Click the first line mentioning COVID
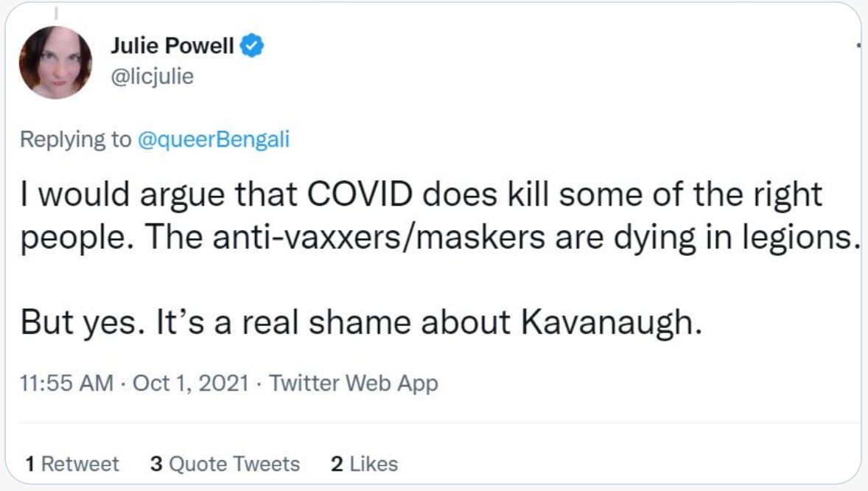Image resolution: width=868 pixels, height=491 pixels. pyautogui.click(x=421, y=195)
